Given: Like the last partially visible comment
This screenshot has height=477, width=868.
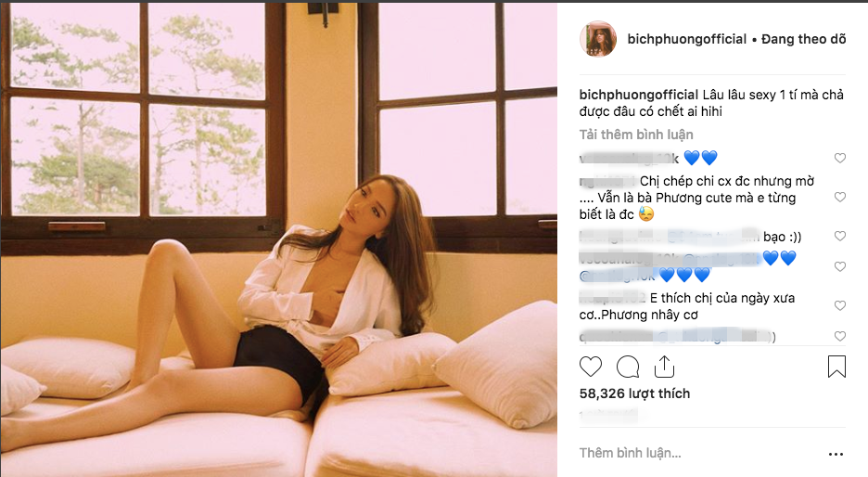Looking at the screenshot, I should click(x=840, y=336).
